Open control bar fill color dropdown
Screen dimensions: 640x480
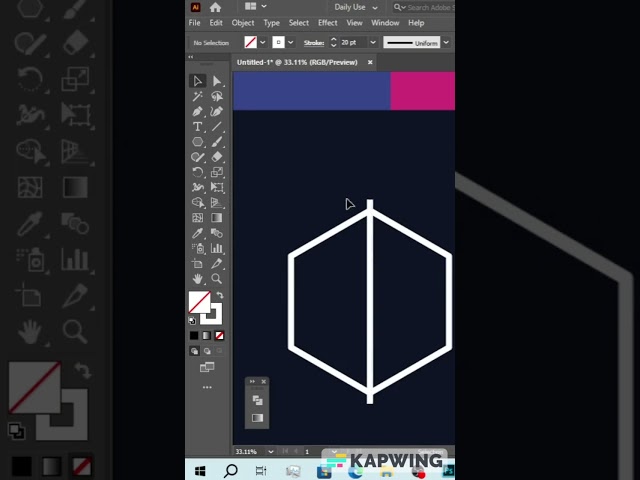point(262,42)
